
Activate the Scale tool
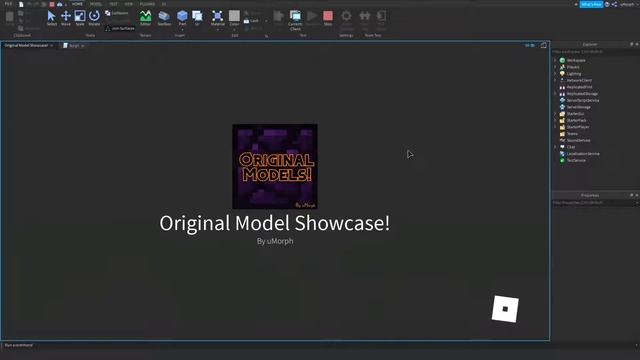(80, 18)
